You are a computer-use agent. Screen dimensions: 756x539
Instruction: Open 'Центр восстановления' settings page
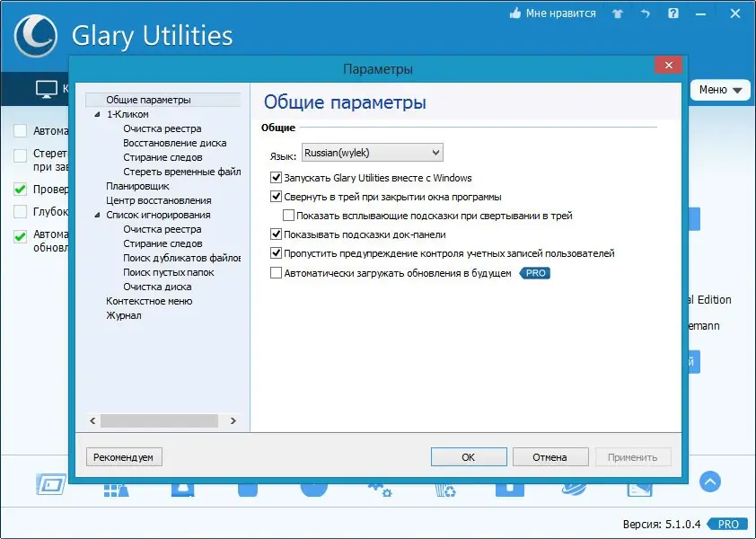[159, 200]
